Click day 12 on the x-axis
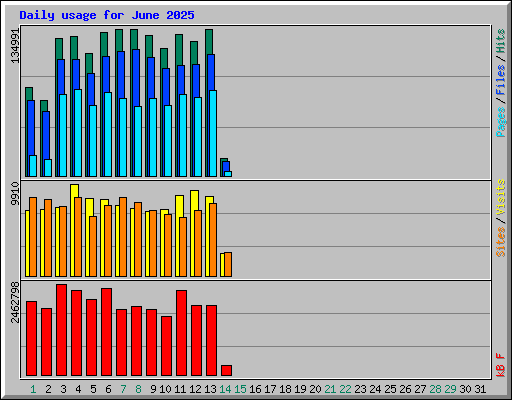512x400 pixels. [x=195, y=389]
